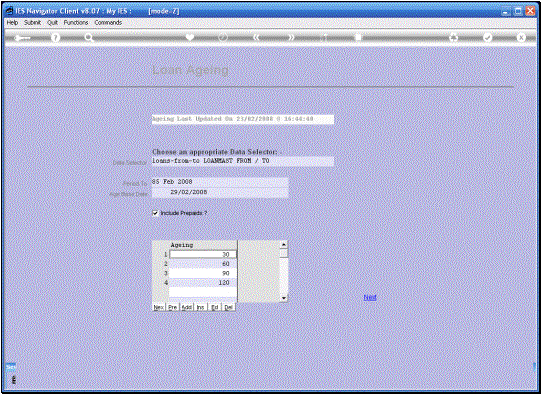
Task: Click the Pre button under ageing grid
Action: (x=173, y=307)
